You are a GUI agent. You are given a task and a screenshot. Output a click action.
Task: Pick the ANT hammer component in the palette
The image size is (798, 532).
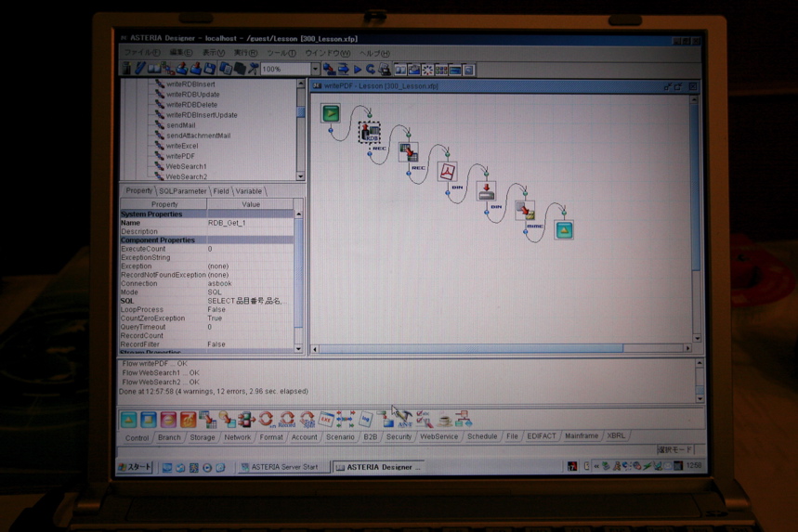pos(405,419)
